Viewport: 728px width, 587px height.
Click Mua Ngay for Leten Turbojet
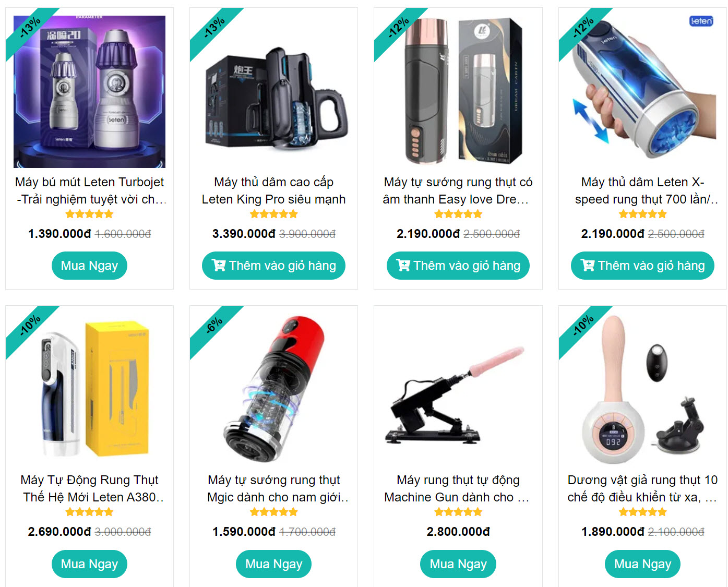[89, 266]
